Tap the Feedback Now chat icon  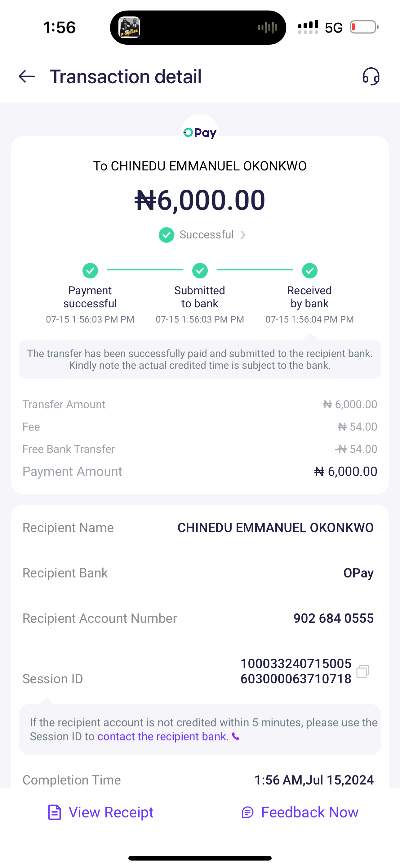[248, 812]
